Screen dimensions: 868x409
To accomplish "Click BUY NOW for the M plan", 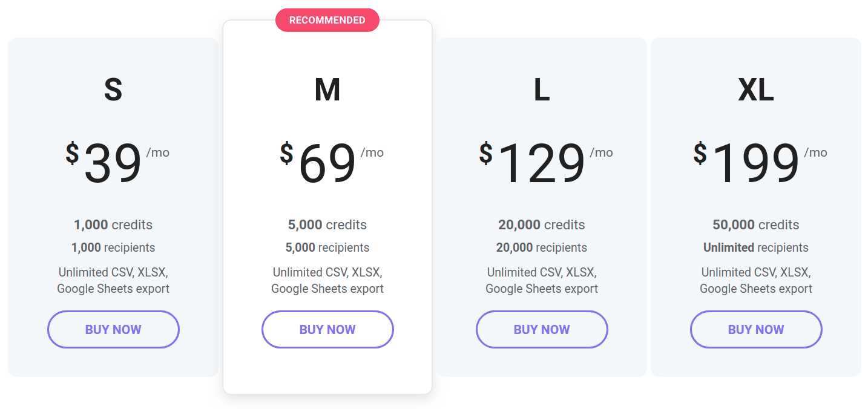I will point(327,329).
